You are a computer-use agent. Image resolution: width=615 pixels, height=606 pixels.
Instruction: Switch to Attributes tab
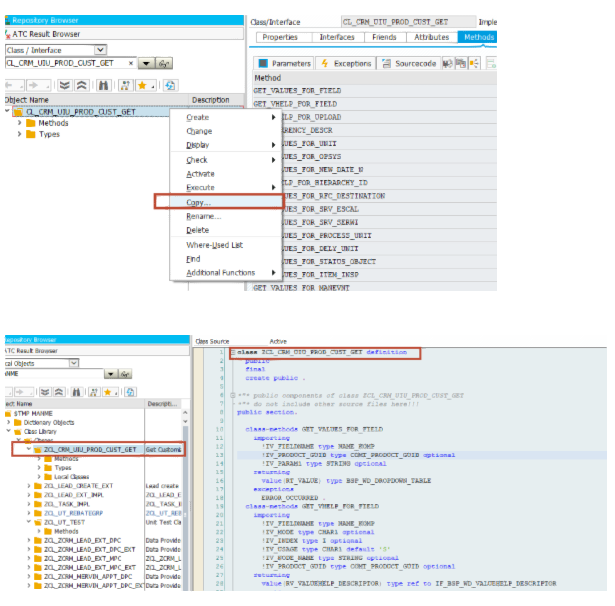[431, 37]
